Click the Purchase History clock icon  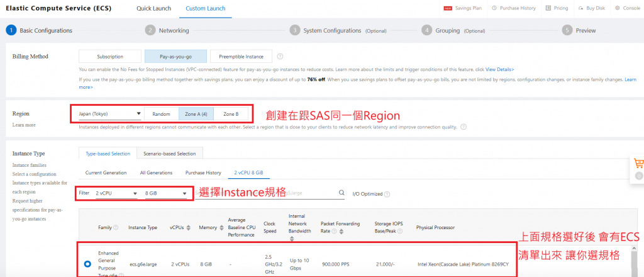click(x=494, y=8)
